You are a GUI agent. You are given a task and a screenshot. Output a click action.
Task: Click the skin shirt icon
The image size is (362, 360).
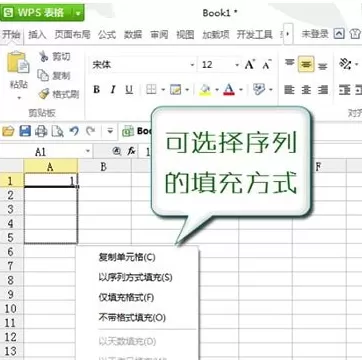355,34
